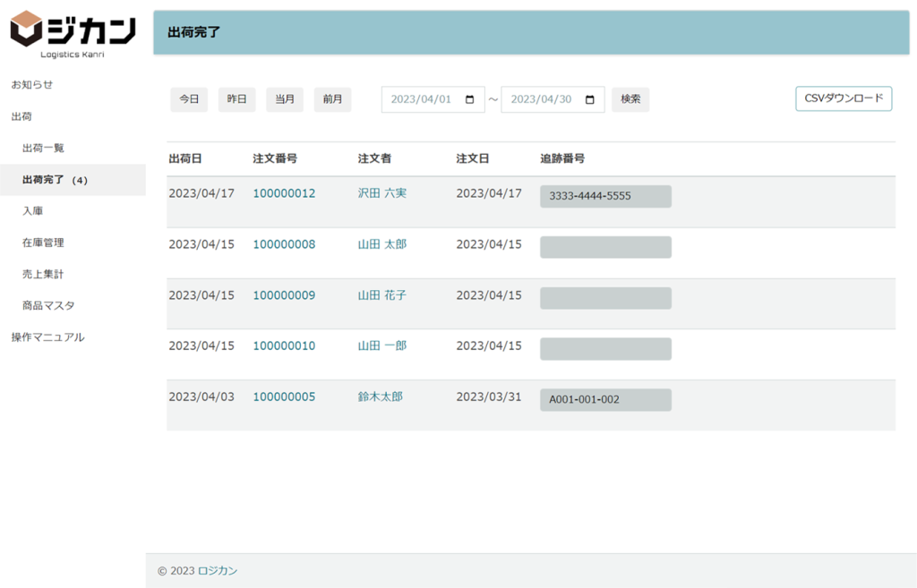Open customer 山田 花子 link

tap(382, 294)
